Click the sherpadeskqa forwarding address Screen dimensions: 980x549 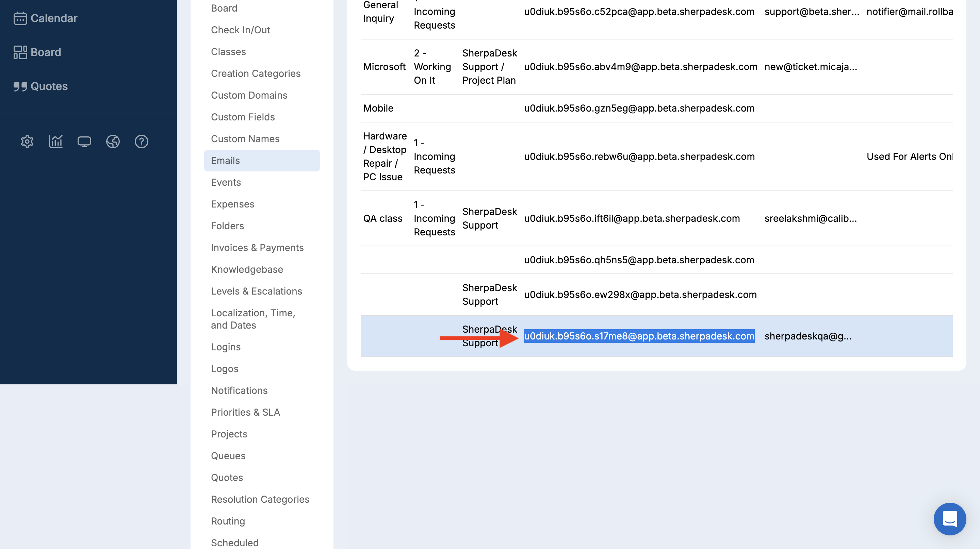(808, 336)
